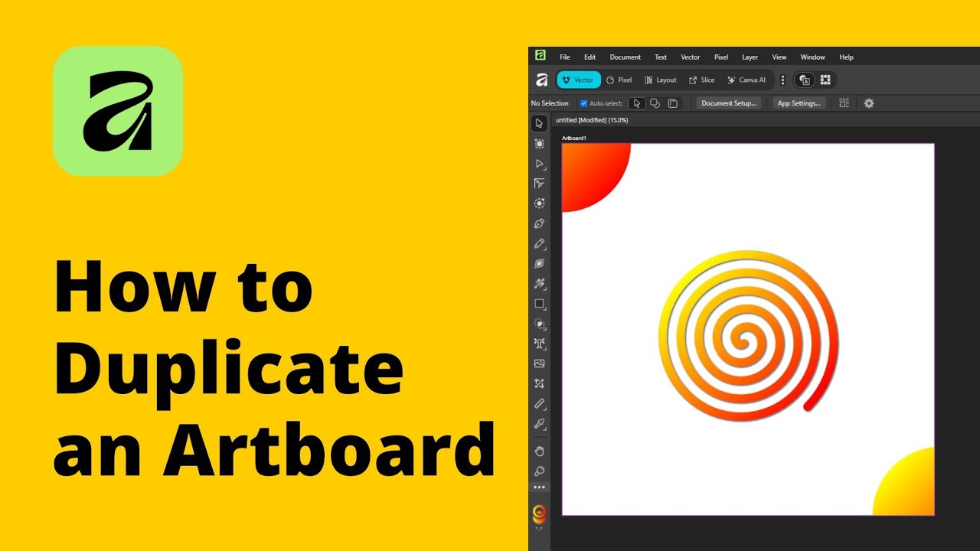Select the Point Transform tool
The width and height of the screenshot is (980, 551).
pos(539,184)
